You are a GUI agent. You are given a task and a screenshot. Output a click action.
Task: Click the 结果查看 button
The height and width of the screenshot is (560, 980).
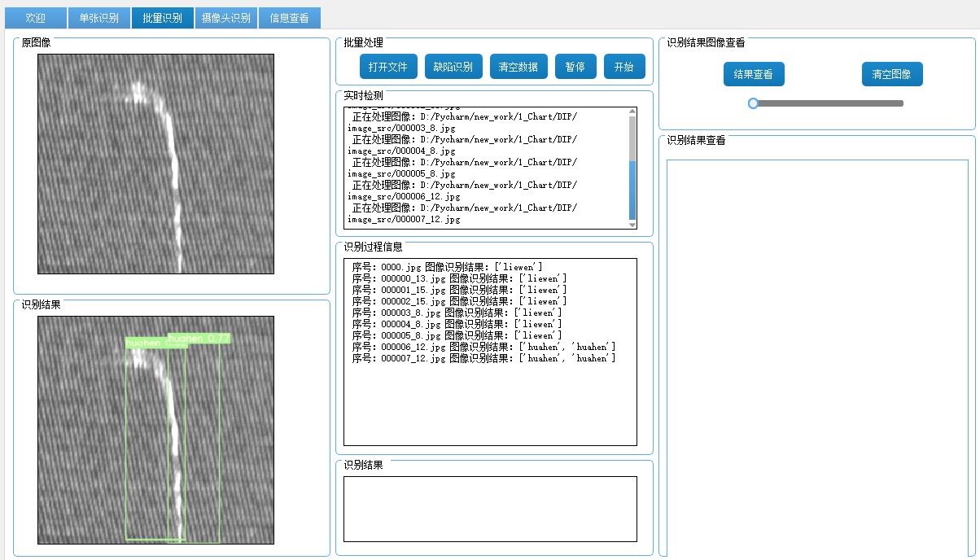tap(753, 75)
